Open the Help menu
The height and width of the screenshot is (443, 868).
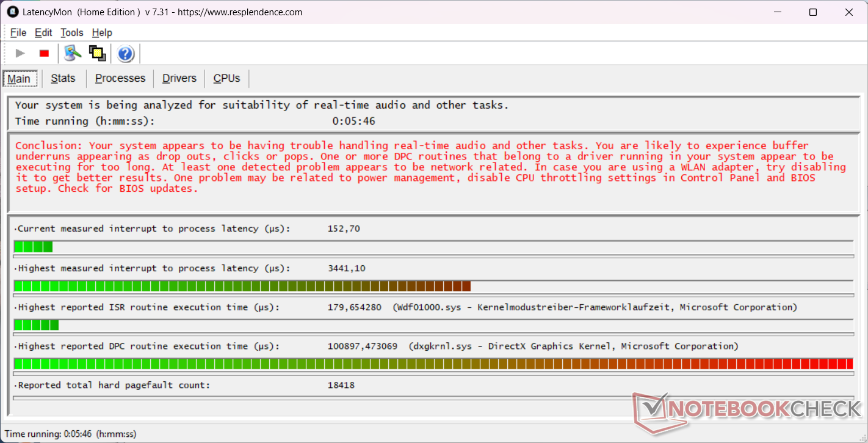coord(102,33)
